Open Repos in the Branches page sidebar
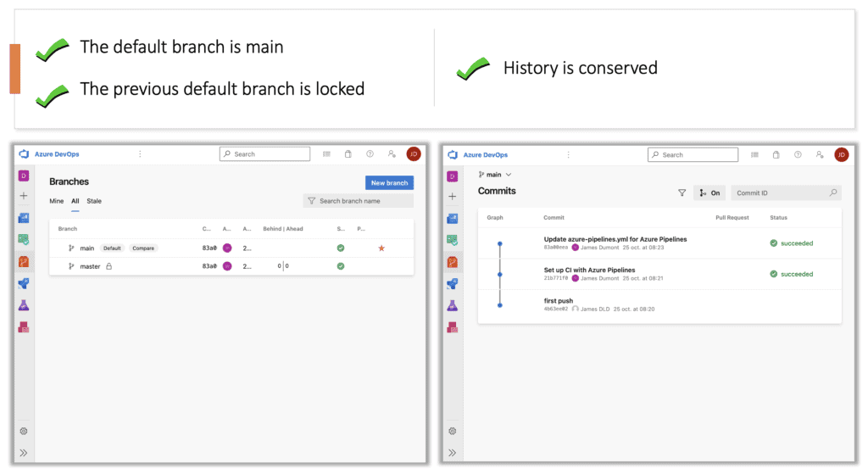The image size is (868, 474). point(24,262)
